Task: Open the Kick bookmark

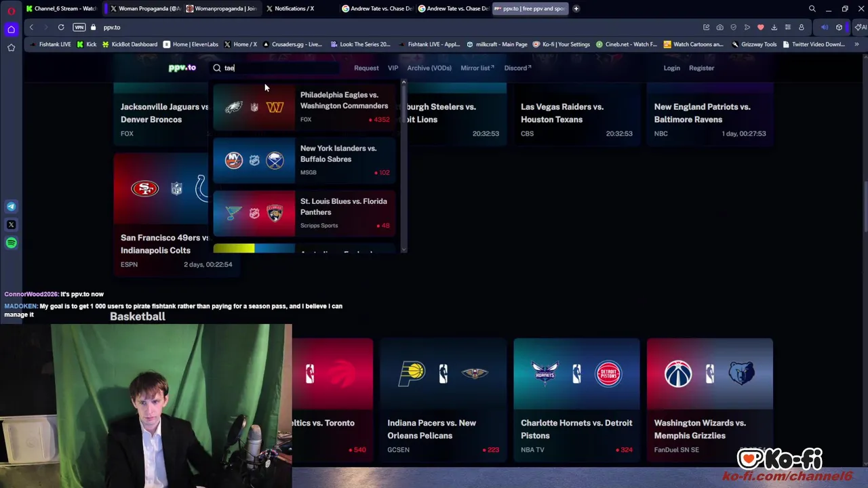Action: click(x=87, y=44)
